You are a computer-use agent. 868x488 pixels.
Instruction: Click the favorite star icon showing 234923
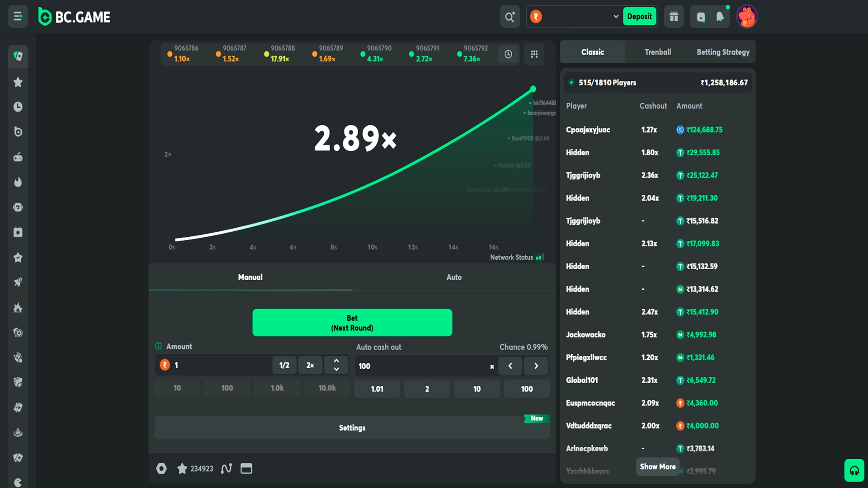[182, 469]
